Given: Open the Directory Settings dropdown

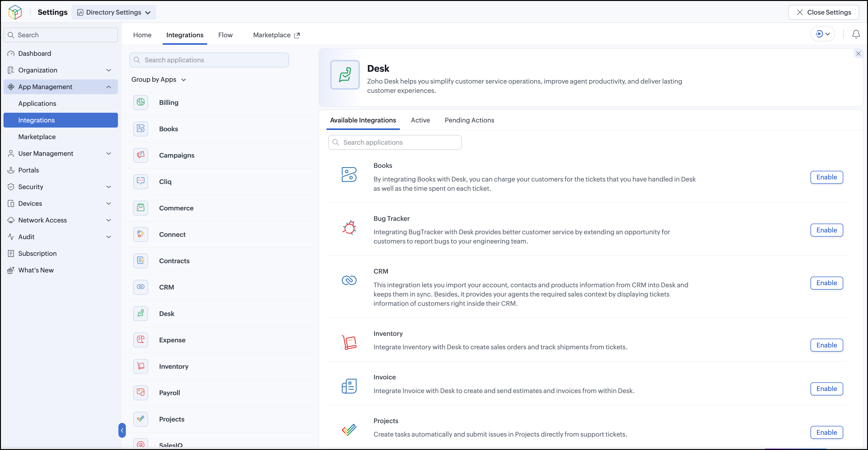Looking at the screenshot, I should pyautogui.click(x=114, y=12).
